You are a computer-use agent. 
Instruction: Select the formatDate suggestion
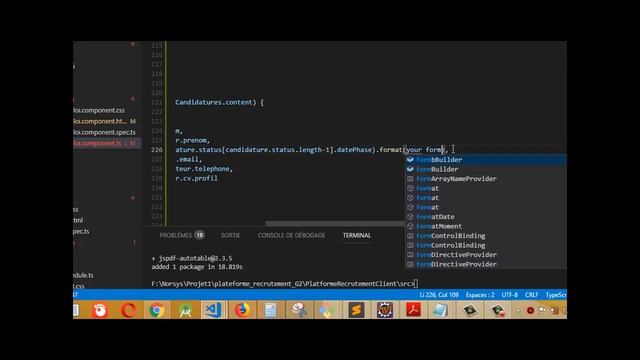pyautogui.click(x=486, y=217)
